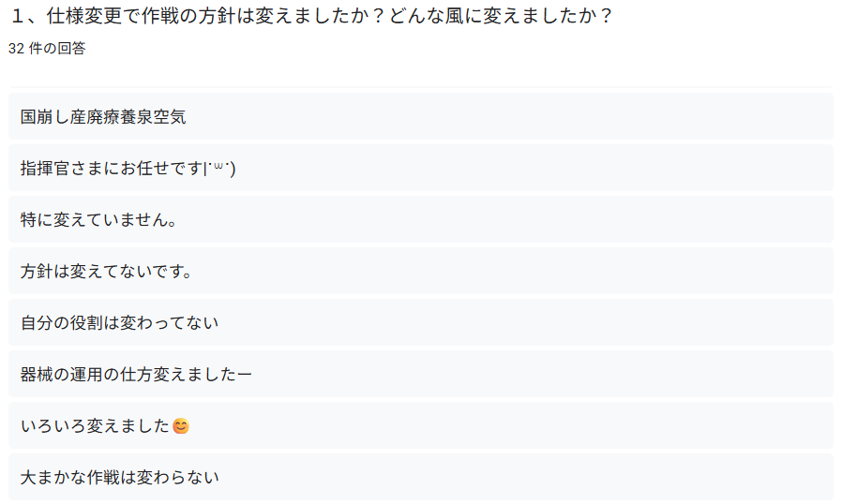This screenshot has height=504, width=842.
Task: Click the word 国崩し in the first response
Action: click(x=45, y=117)
